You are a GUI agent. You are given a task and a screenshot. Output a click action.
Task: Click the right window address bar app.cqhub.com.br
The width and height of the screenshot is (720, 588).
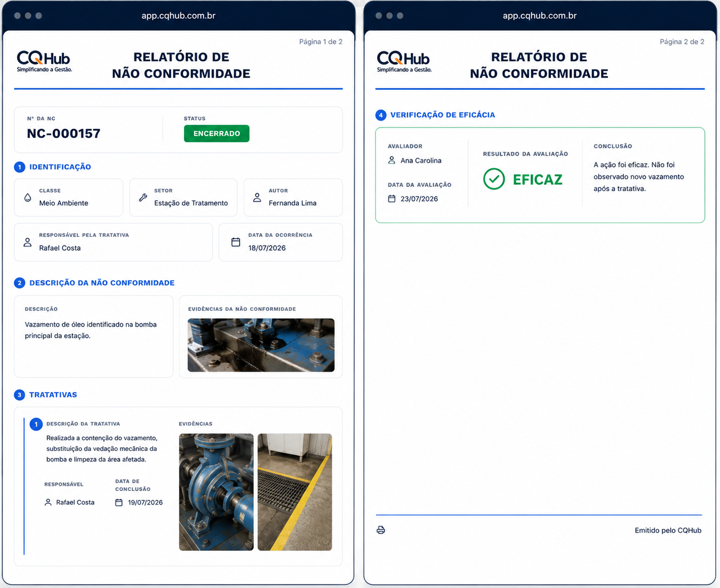pos(539,16)
